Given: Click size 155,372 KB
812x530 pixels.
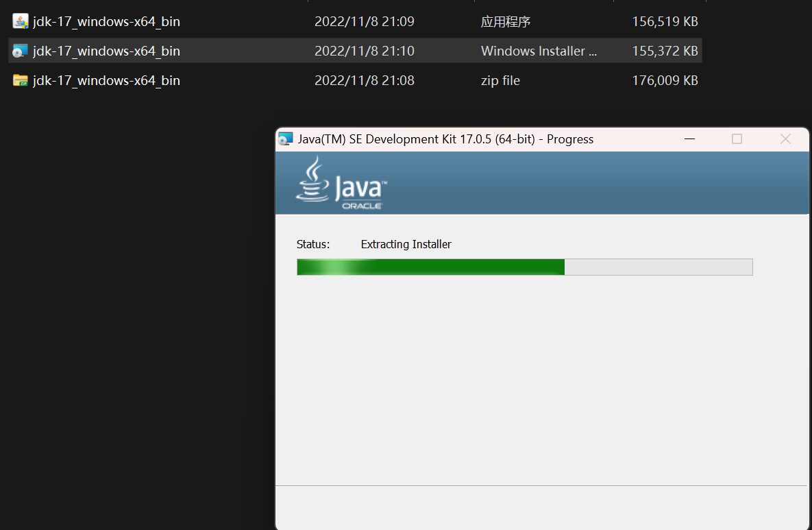Looking at the screenshot, I should (665, 51).
